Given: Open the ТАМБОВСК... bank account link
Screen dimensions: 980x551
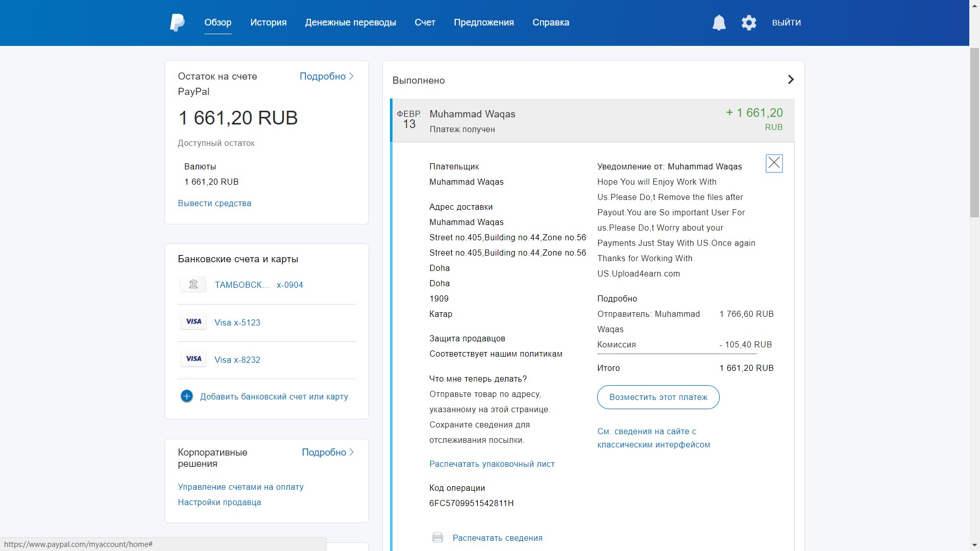Looking at the screenshot, I should pyautogui.click(x=242, y=285).
